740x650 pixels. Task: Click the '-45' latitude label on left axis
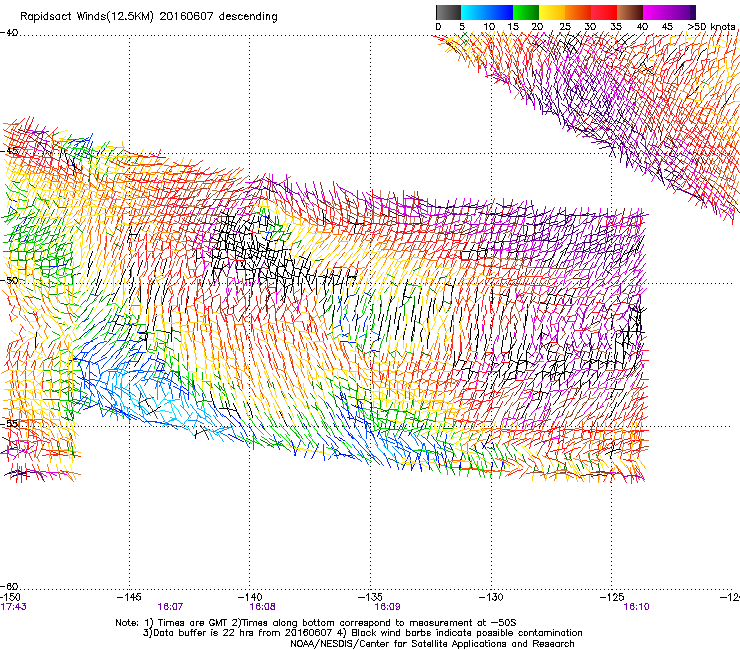tap(9, 152)
